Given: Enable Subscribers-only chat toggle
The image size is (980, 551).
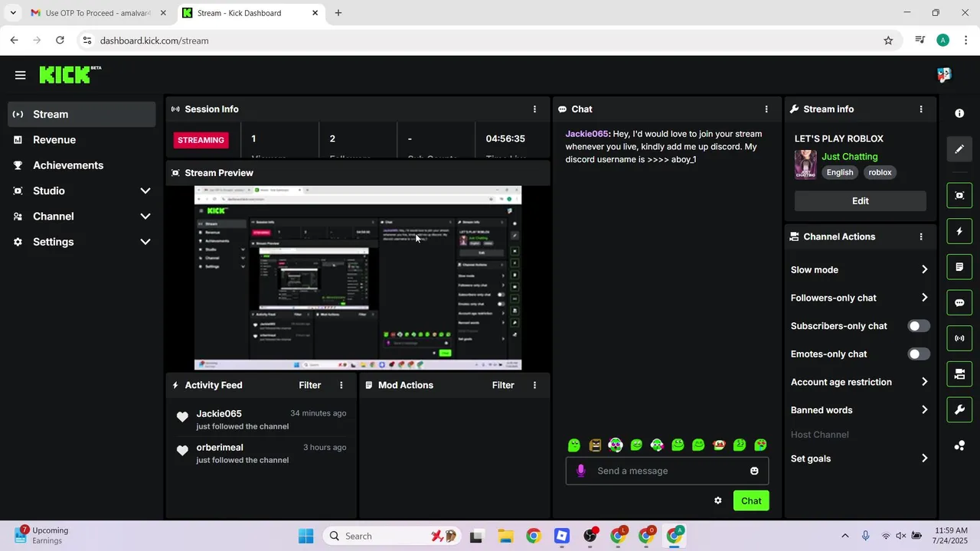Looking at the screenshot, I should click(x=919, y=326).
